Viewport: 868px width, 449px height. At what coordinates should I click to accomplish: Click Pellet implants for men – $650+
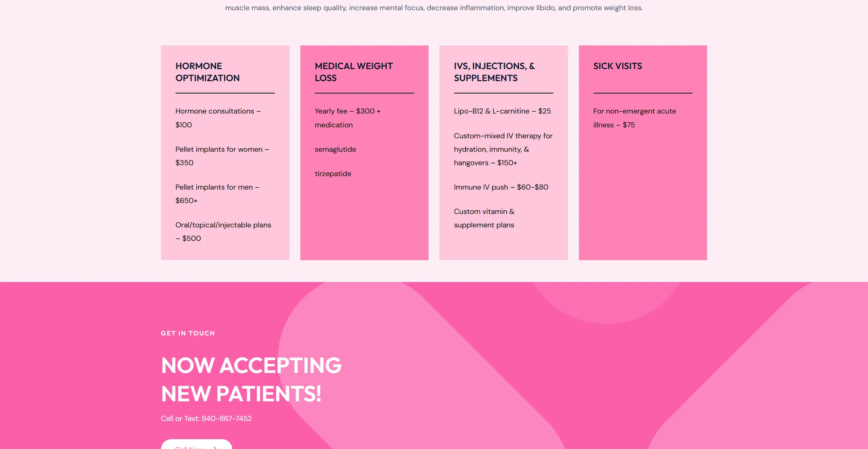point(217,194)
